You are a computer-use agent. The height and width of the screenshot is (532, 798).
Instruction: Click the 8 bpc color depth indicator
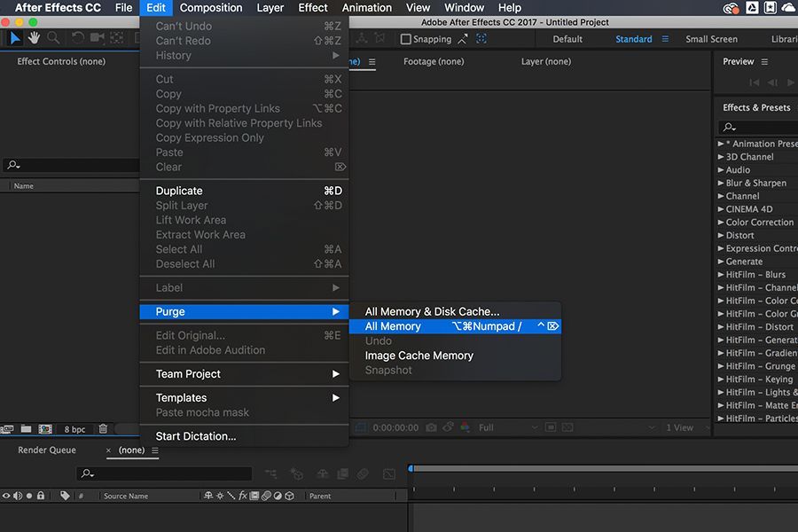coord(74,429)
